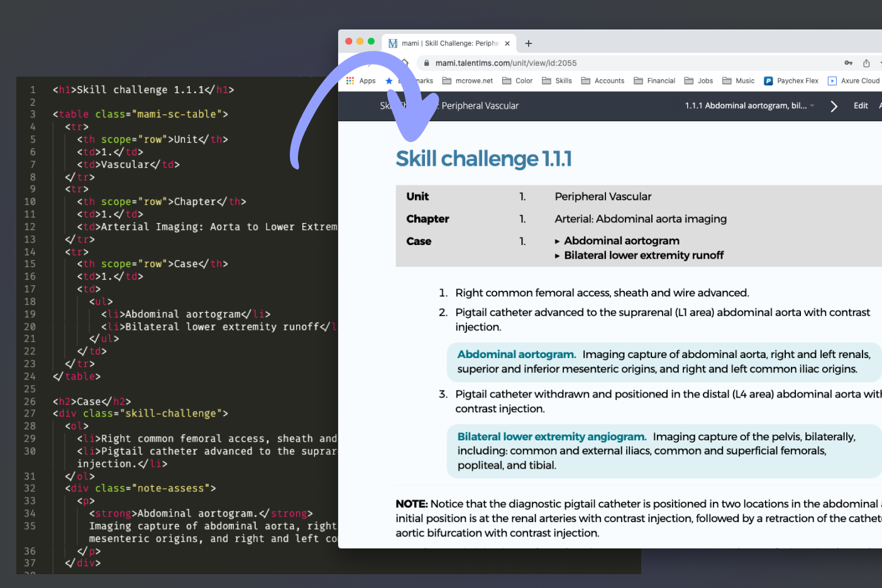Click the URL address field mami.talentlms.com
Image resolution: width=882 pixels, height=588 pixels.
(506, 63)
